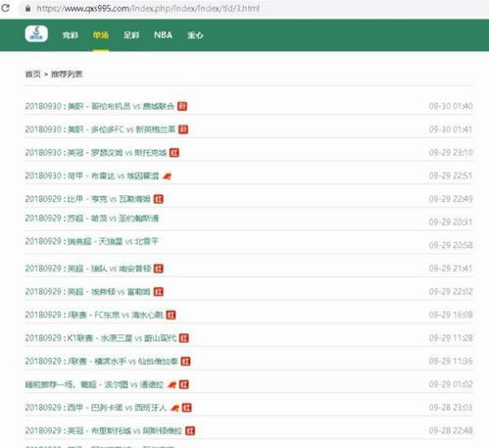This screenshot has width=489, height=448.
Task: Open the 葡超 bedtime recommendation link
Action: (94, 384)
